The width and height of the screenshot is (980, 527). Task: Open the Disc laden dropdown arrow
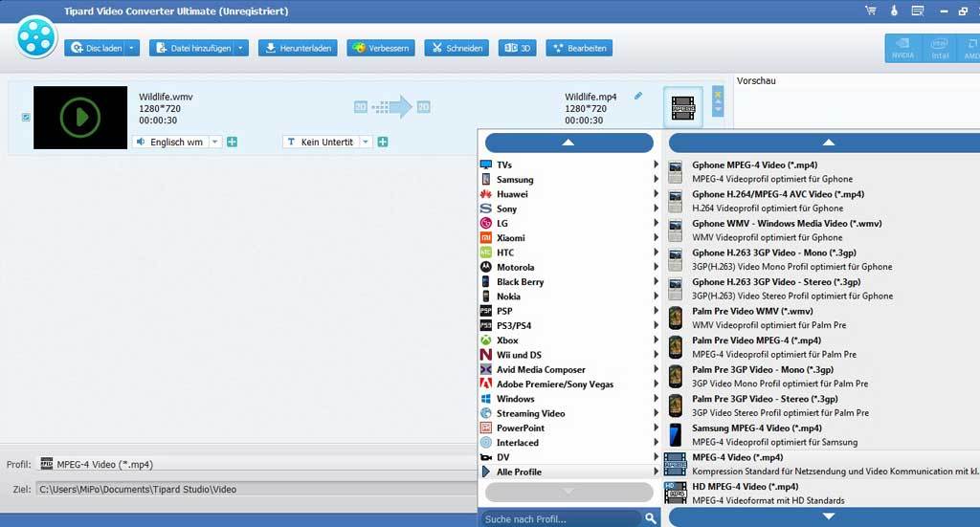(131, 48)
